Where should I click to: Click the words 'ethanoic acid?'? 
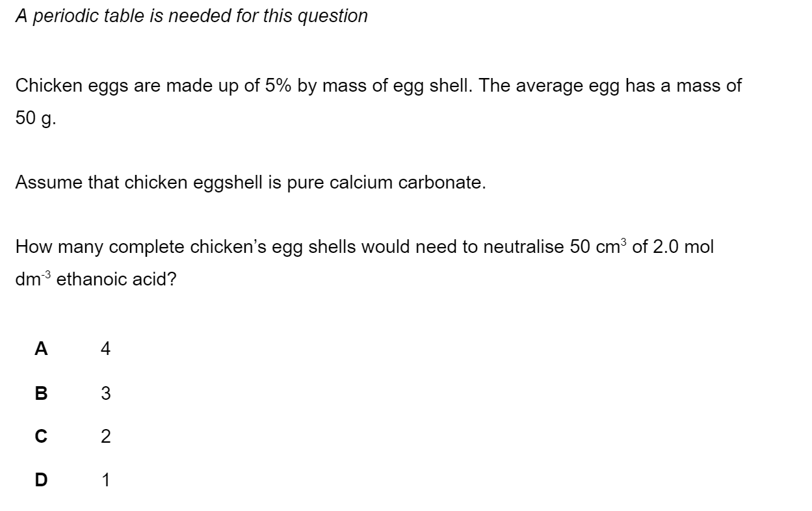116,280
